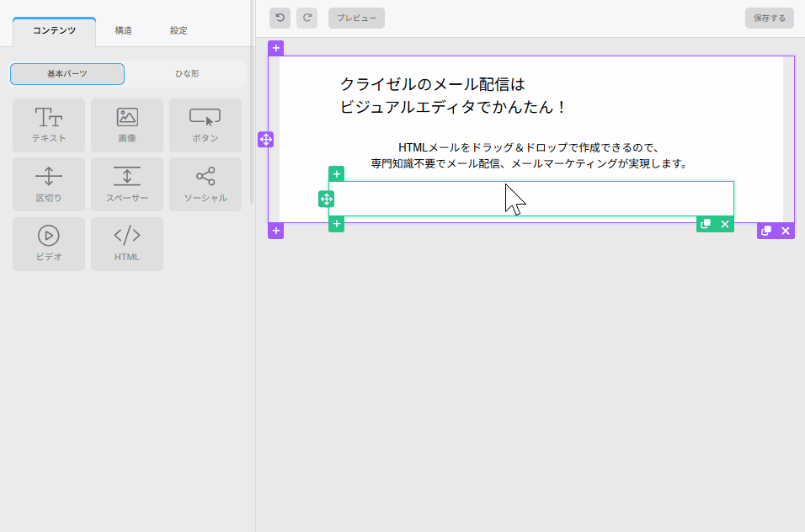Add new content with the green plus icon
The height and width of the screenshot is (532, 805).
336,173
